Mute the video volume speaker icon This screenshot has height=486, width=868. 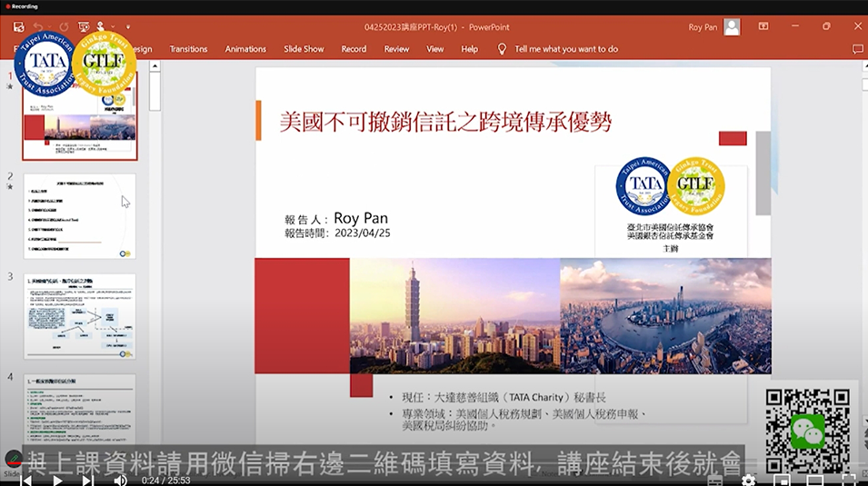coord(120,480)
